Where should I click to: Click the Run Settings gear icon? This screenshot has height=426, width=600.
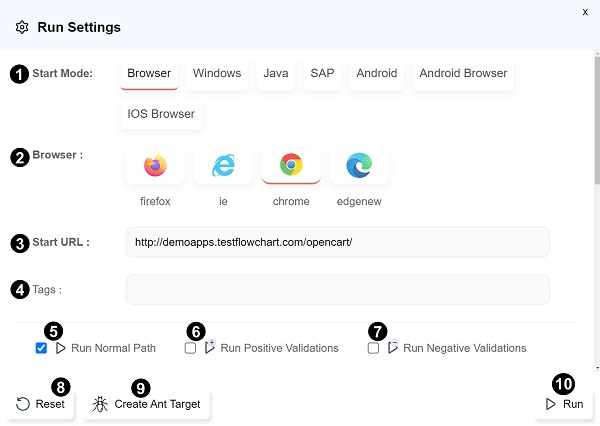pyautogui.click(x=22, y=27)
